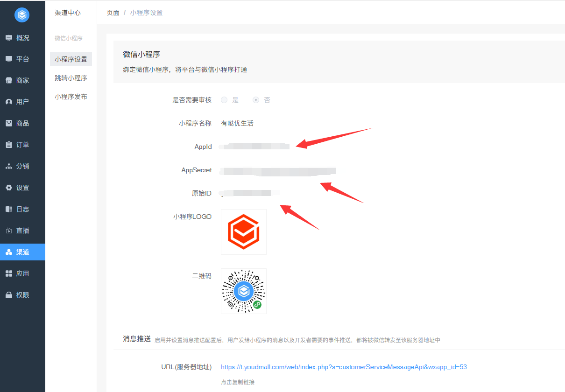The height and width of the screenshot is (392, 565).
Task: Select 小程序设置 submenu item
Action: [x=71, y=59]
